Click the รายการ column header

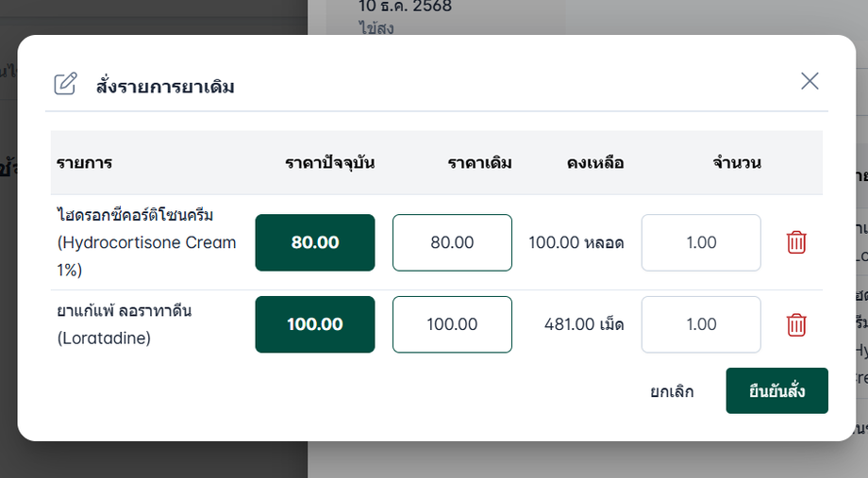[x=84, y=162]
